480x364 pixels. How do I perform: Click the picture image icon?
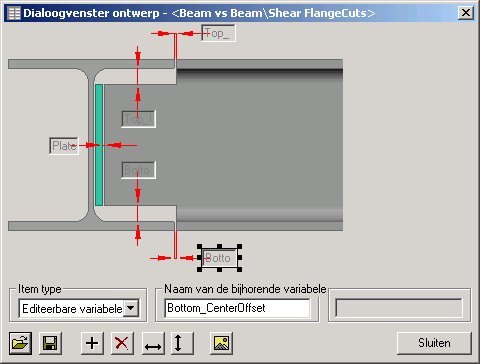[x=221, y=343]
